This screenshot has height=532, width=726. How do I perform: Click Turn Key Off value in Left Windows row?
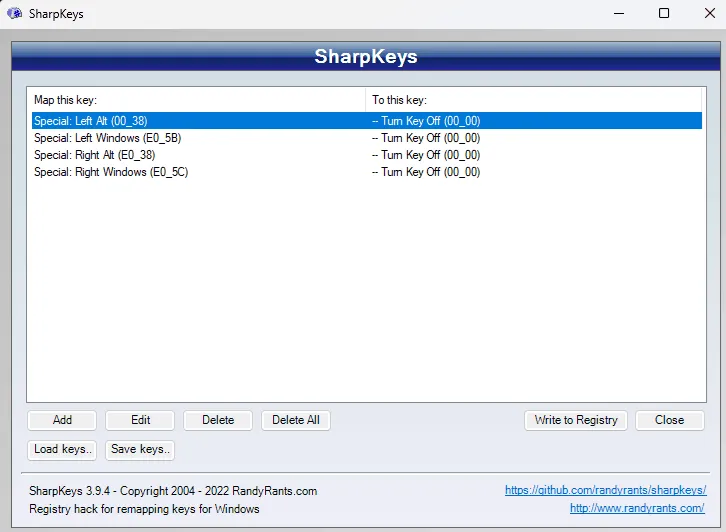pos(426,138)
